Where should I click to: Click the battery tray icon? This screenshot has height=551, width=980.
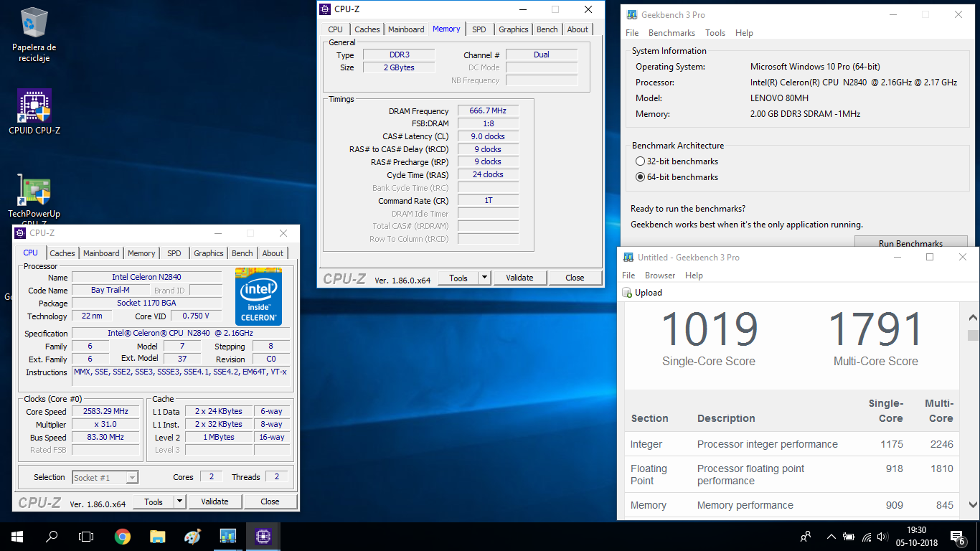coord(849,536)
